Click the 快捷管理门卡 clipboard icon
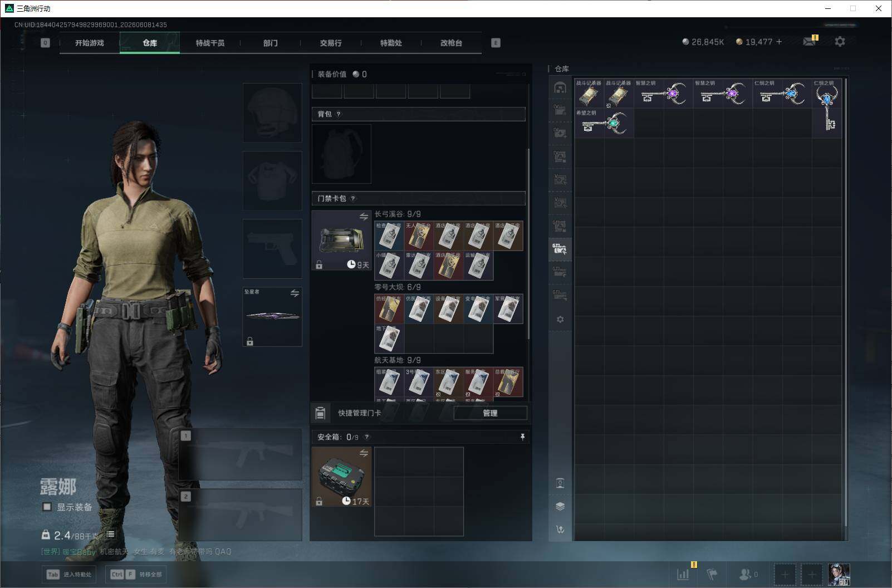The height and width of the screenshot is (588, 892). tap(320, 413)
